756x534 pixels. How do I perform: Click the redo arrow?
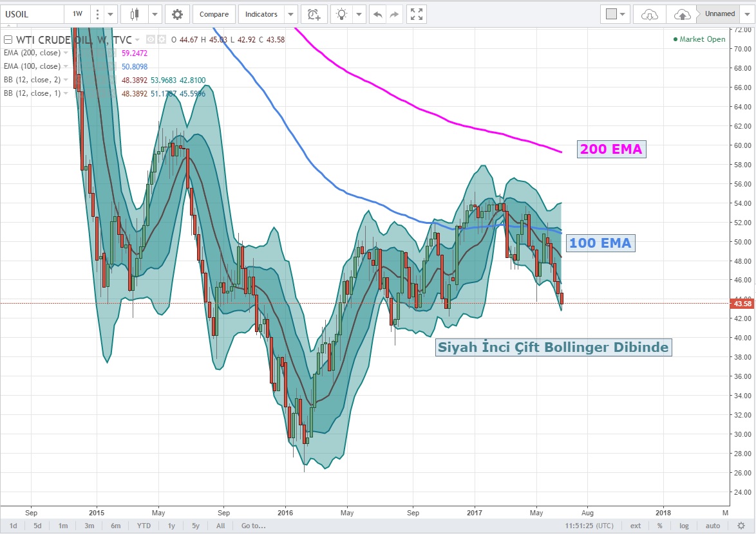[x=394, y=14]
